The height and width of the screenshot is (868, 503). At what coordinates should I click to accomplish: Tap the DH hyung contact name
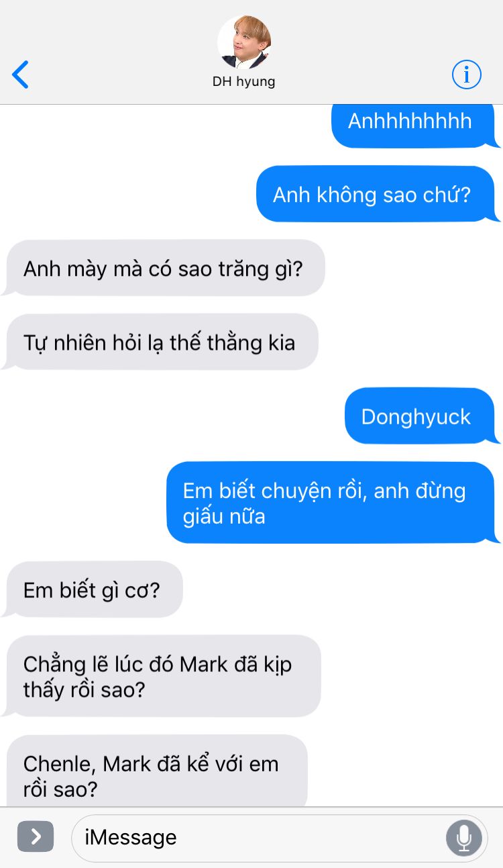[x=244, y=82]
